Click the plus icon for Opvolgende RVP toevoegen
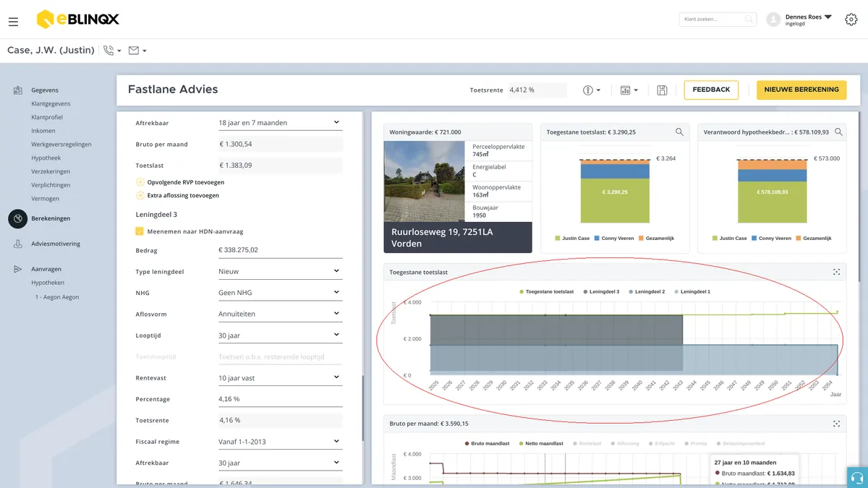Screen dimensions: 868x488 (x=140, y=182)
